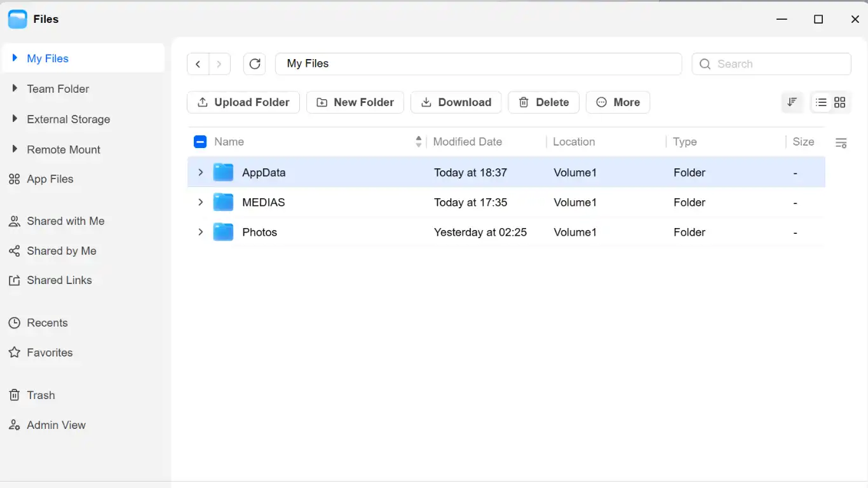This screenshot has width=868, height=488.
Task: Click the Search box
Action: 771,64
